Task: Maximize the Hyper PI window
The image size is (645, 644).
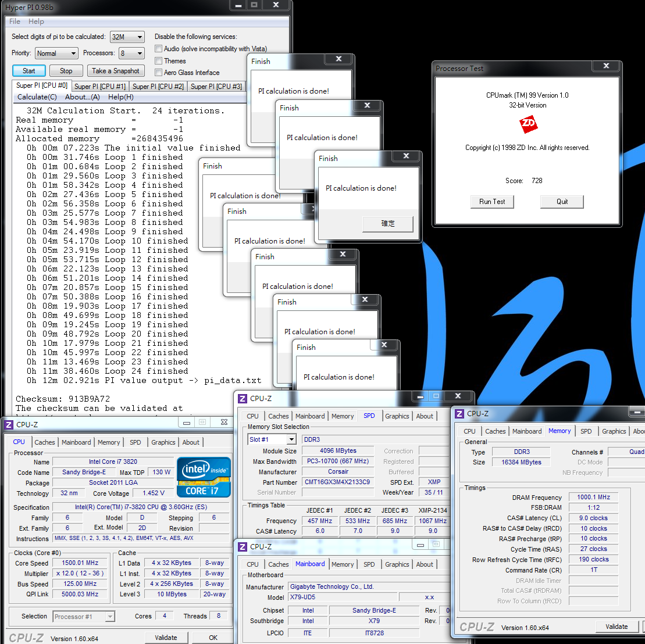Action: tap(254, 5)
